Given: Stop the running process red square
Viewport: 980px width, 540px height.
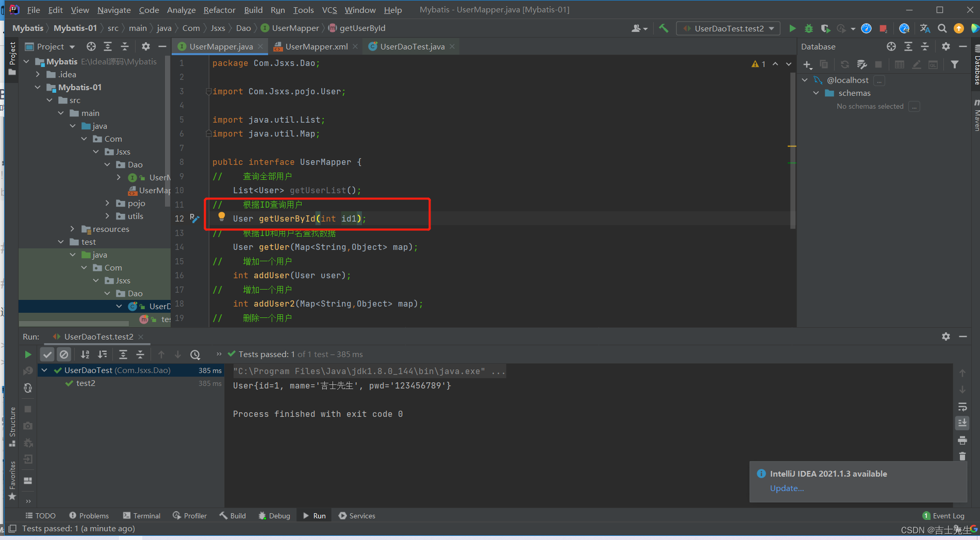Looking at the screenshot, I should point(883,28).
